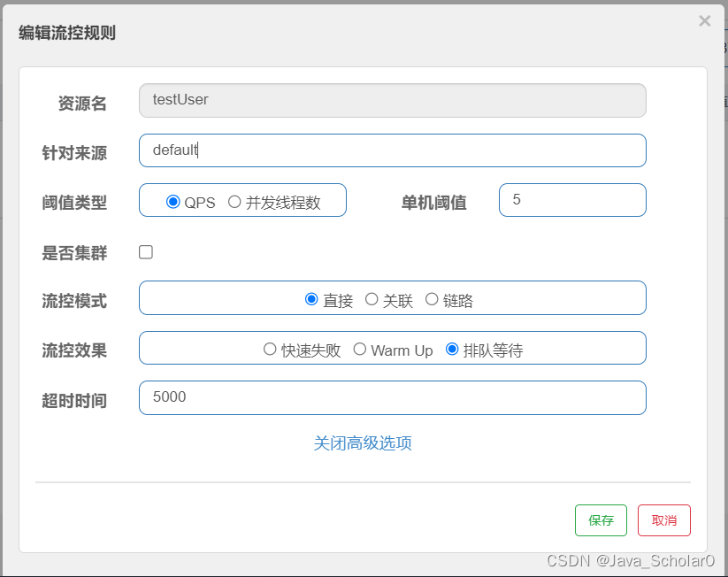Viewport: 728px width, 577px height.
Task: Click the 超时时间 5000 field
Action: coord(393,397)
